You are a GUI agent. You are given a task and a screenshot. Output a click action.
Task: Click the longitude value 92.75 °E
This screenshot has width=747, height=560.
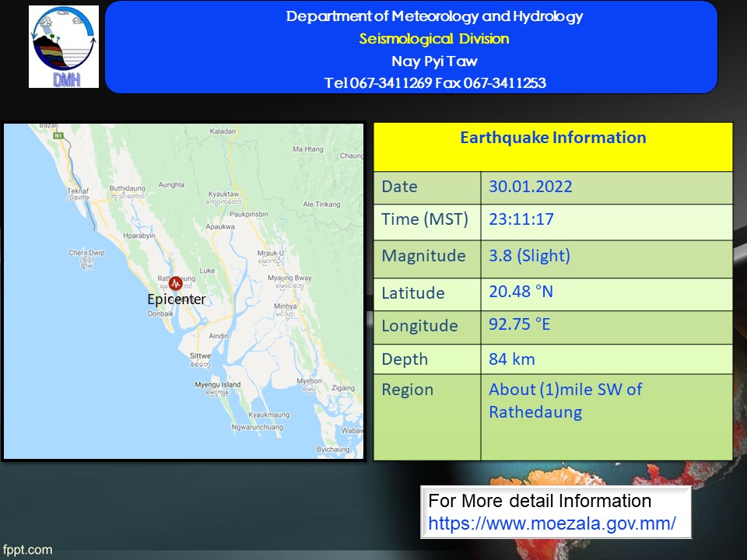519,324
